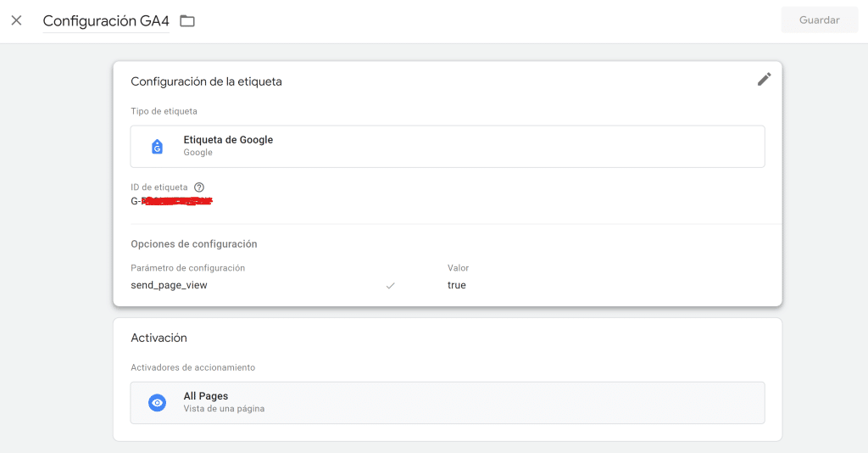Close the tag editor with the X icon
Image resolution: width=868 pixels, height=453 pixels.
coord(17,20)
